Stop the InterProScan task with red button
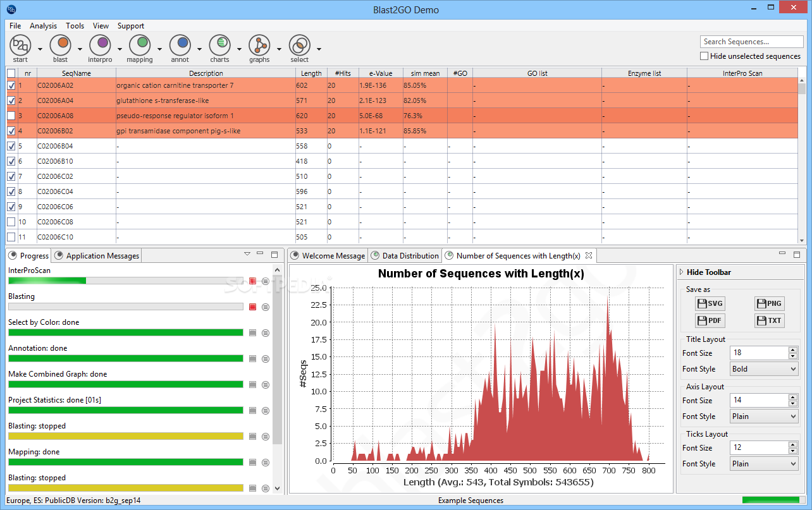Viewport: 812px width, 510px height. 252,281
